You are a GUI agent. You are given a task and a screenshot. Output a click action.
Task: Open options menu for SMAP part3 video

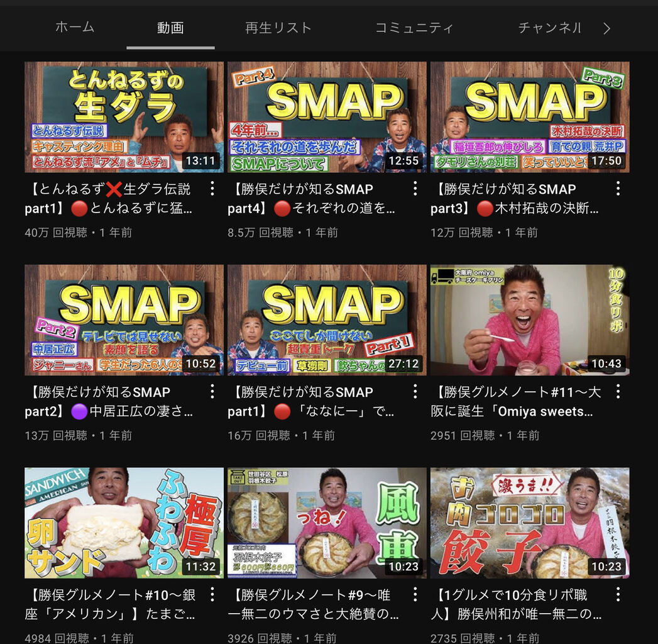618,189
